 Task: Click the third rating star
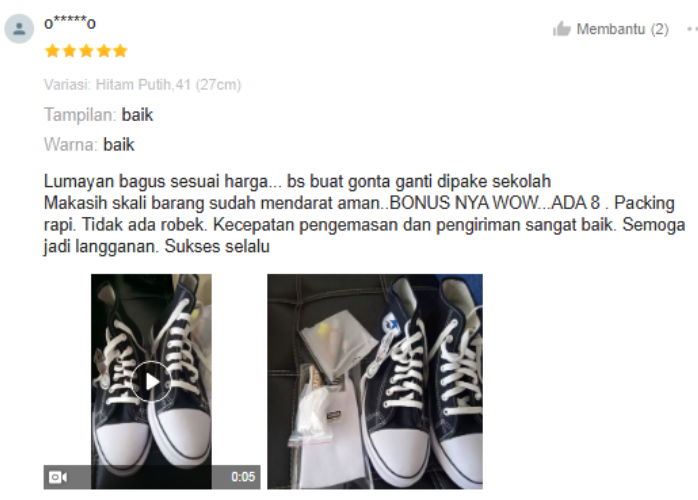[x=86, y=51]
